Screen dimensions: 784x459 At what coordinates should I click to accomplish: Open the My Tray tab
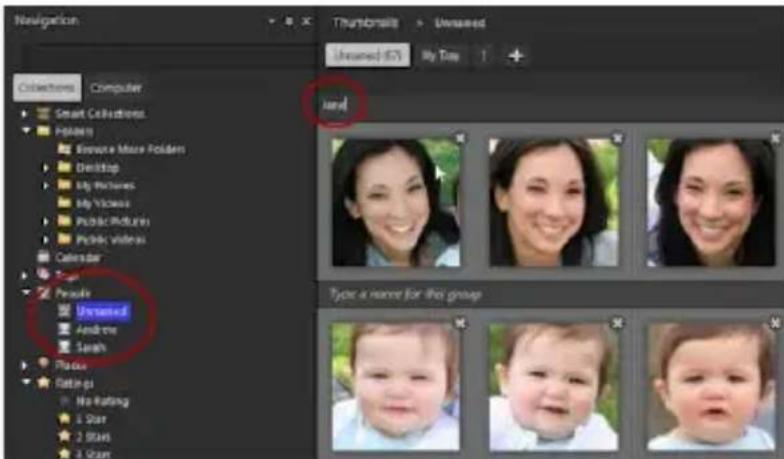tap(439, 56)
